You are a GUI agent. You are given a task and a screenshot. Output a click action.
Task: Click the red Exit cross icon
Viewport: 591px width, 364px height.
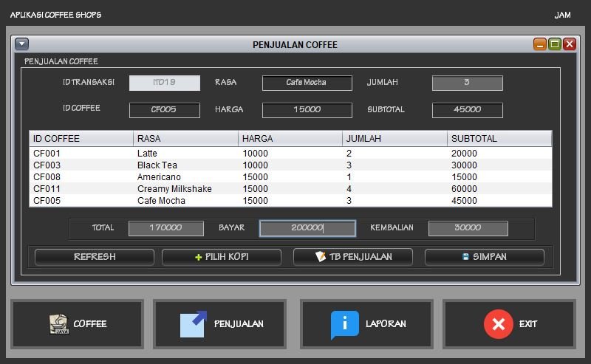pos(498,324)
